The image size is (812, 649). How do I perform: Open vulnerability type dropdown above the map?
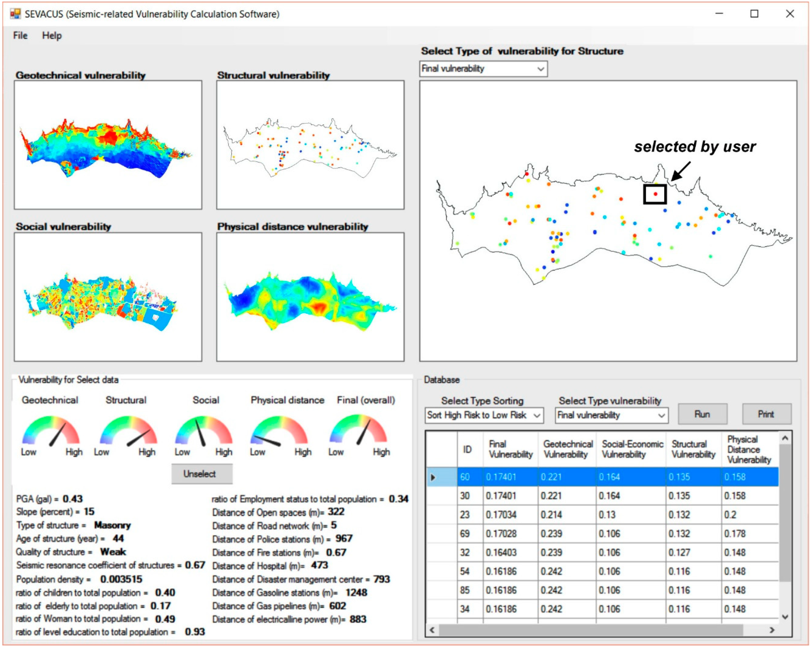coord(541,69)
